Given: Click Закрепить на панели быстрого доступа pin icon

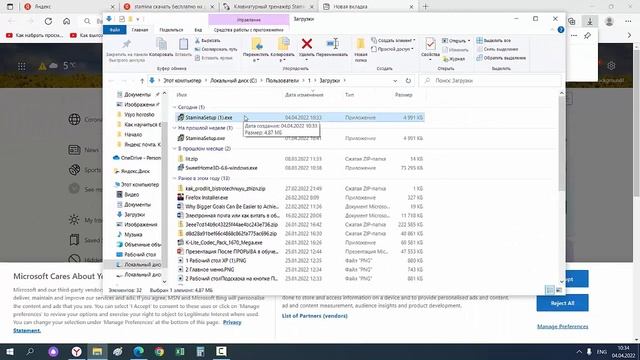Looking at the screenshot, I should 127,44.
